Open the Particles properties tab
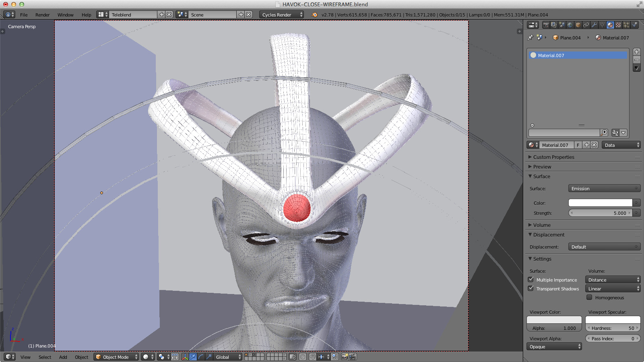Viewport: 644px width, 362px height. click(626, 25)
